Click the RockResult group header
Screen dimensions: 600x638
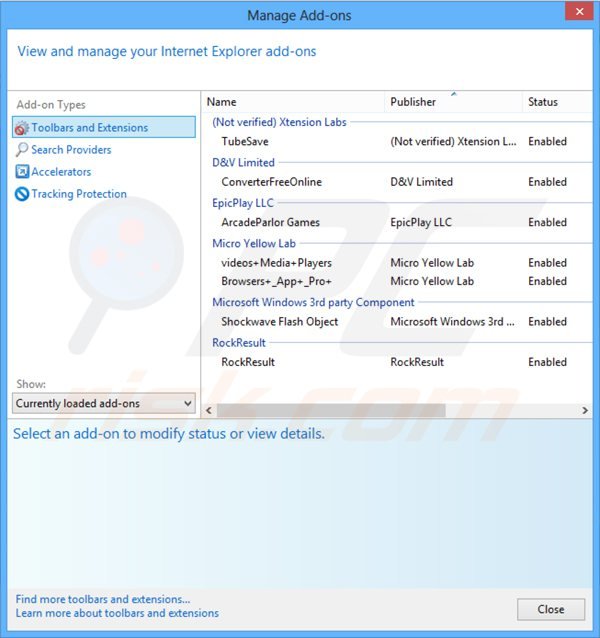point(239,343)
